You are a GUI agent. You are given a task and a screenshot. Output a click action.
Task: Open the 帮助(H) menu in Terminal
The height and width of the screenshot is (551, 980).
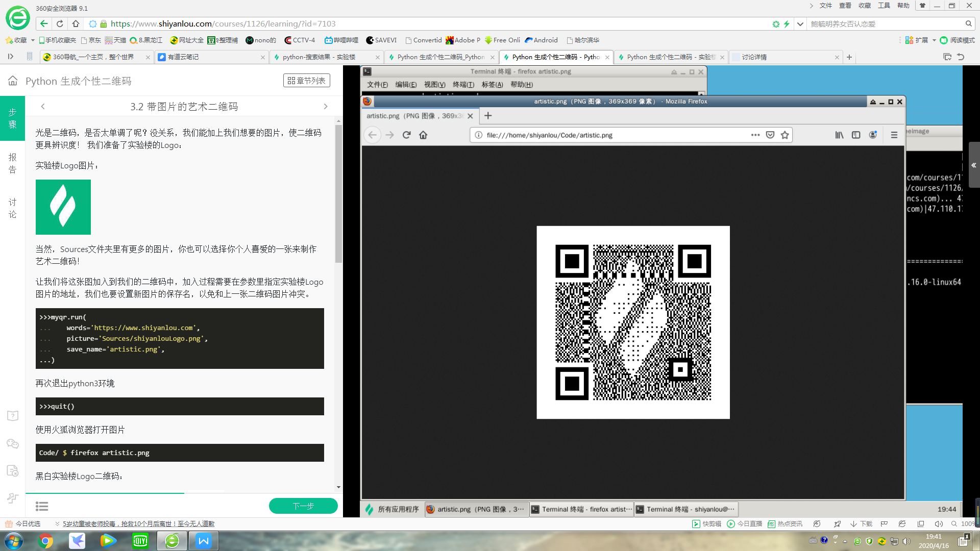pyautogui.click(x=523, y=85)
